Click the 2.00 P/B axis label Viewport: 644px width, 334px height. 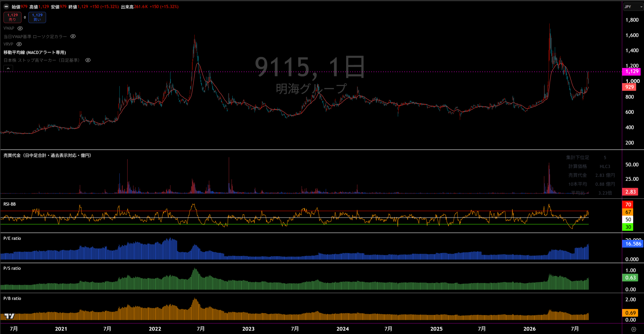pyautogui.click(x=630, y=300)
